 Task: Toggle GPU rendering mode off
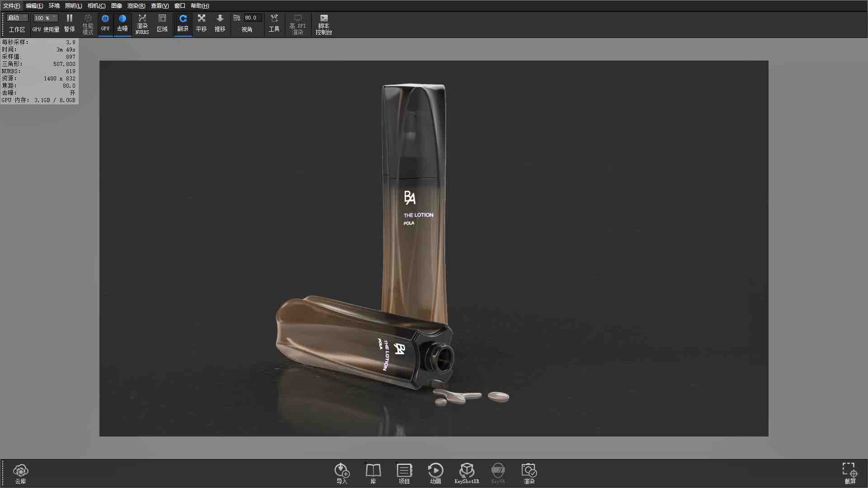pyautogui.click(x=105, y=23)
